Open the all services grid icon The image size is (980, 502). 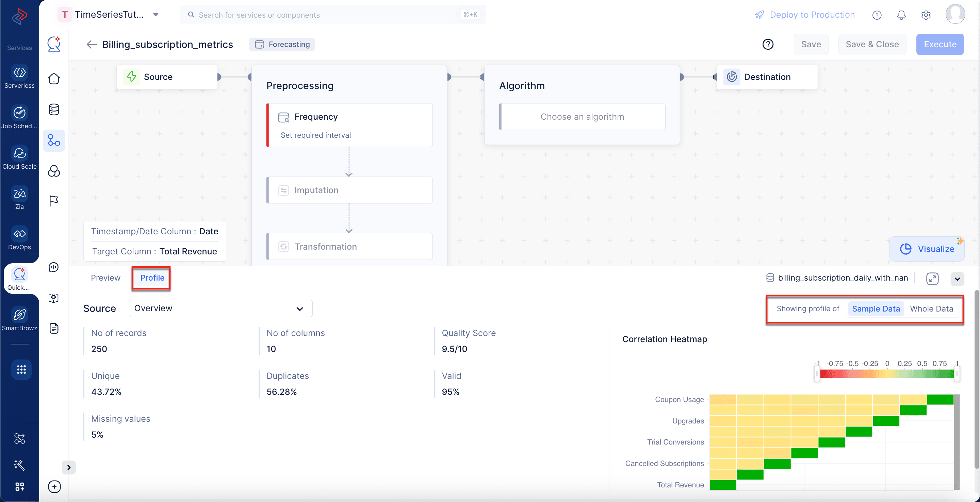(x=21, y=369)
